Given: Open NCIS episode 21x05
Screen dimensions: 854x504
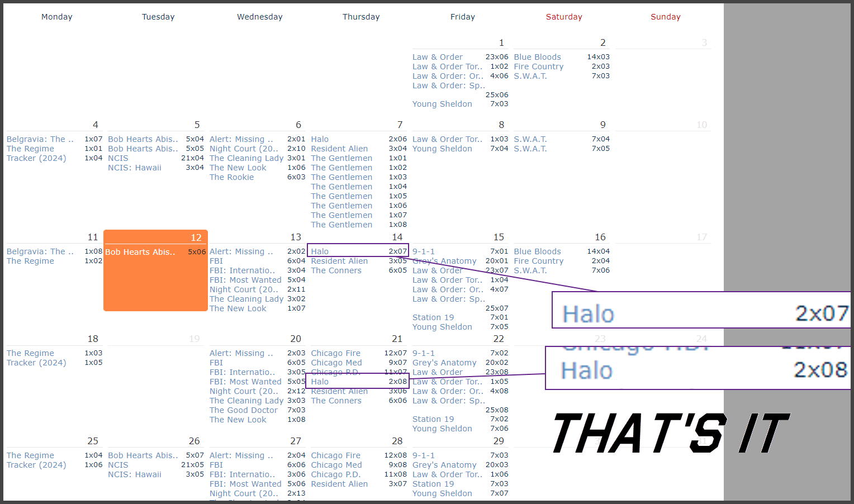Looking at the screenshot, I should (x=118, y=465).
